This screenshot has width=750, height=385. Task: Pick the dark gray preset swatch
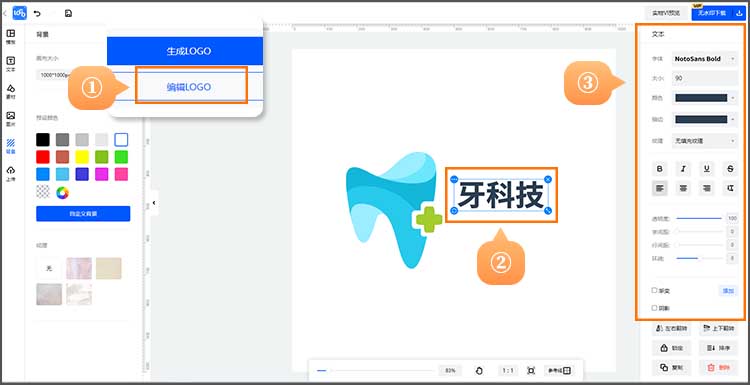coord(62,140)
